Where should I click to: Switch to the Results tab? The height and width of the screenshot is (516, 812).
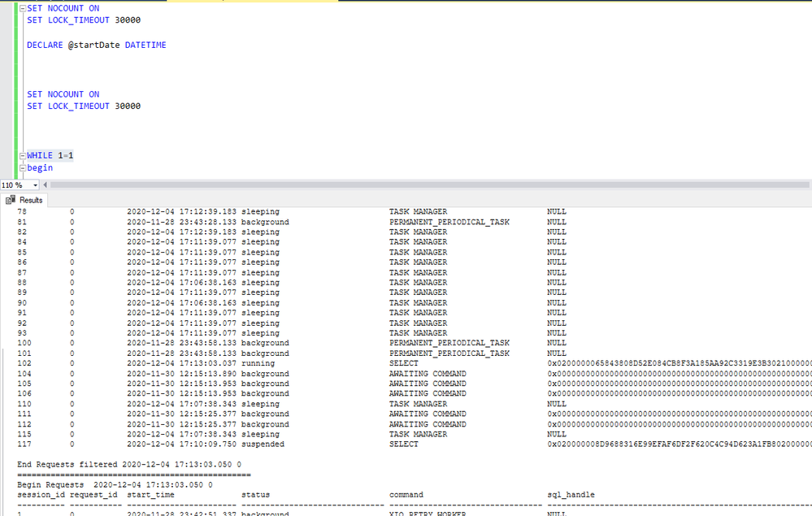pos(24,200)
